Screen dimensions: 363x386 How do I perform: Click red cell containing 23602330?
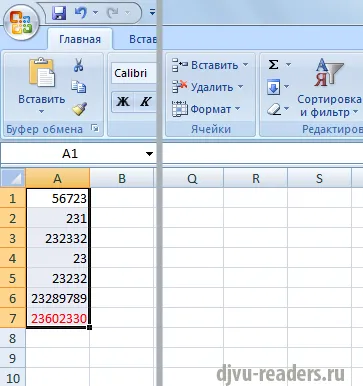58,318
